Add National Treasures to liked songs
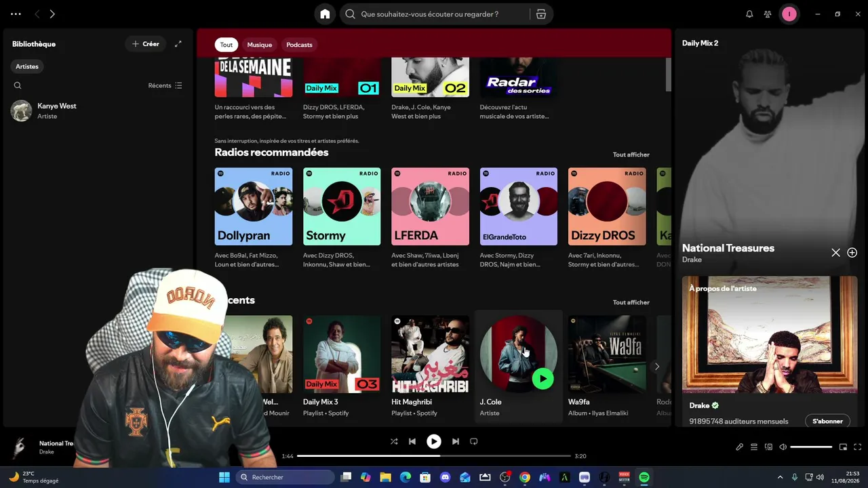The height and width of the screenshot is (488, 868). click(x=852, y=253)
